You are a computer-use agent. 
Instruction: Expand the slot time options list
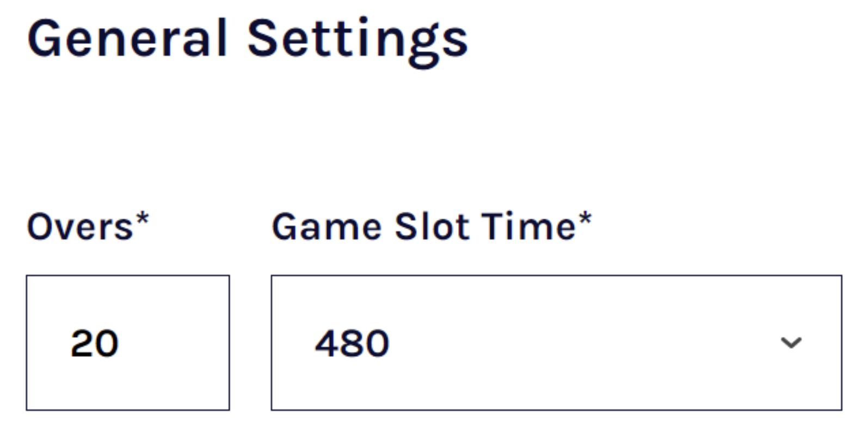(556, 342)
